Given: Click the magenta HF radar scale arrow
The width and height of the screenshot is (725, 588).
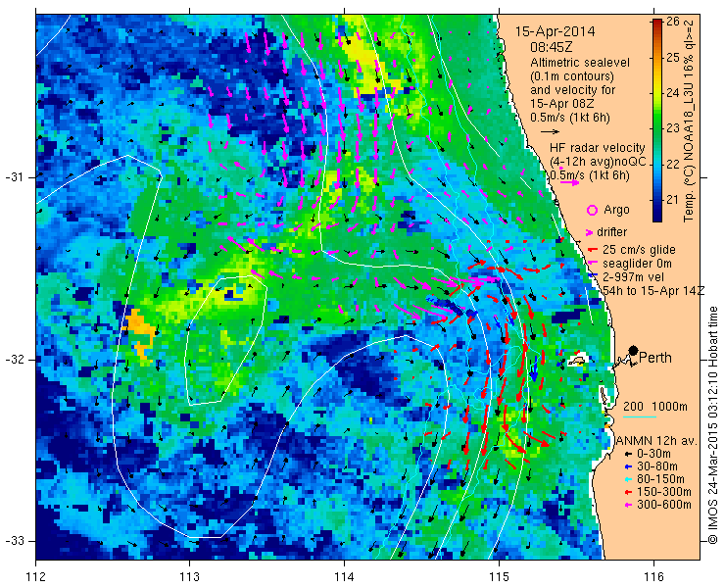Looking at the screenshot, I should point(569,182).
